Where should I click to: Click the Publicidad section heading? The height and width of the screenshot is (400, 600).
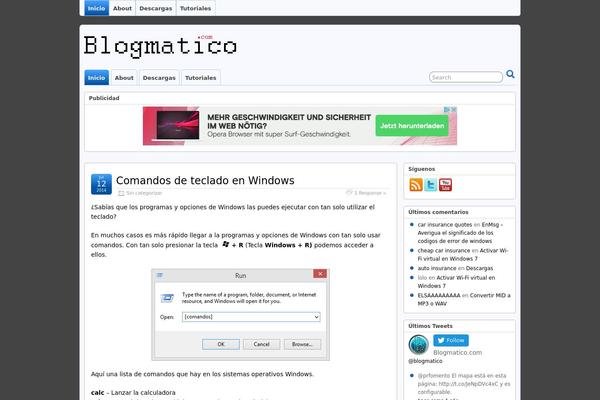click(104, 98)
